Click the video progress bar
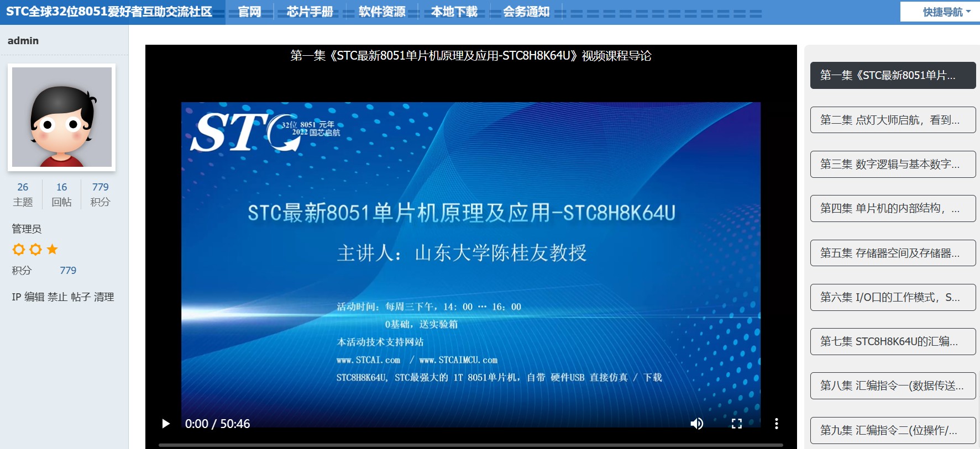 (x=470, y=445)
